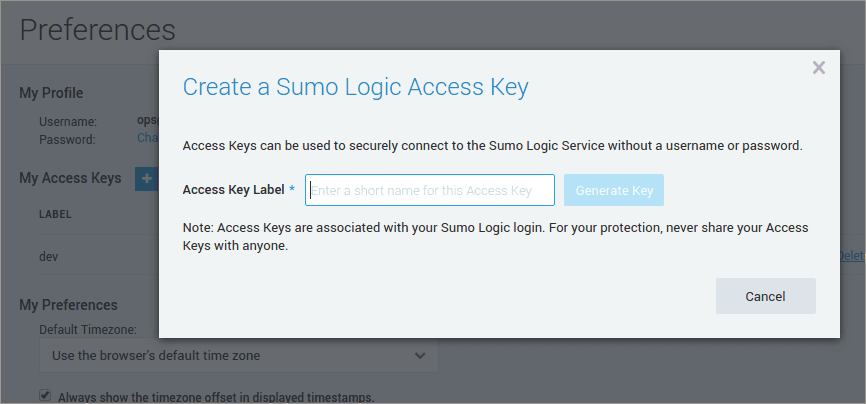Click the My Access Keys heading
Screen dimensions: 866x404
(x=70, y=178)
